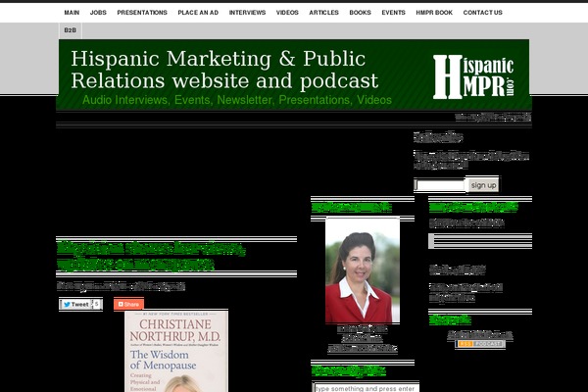The width and height of the screenshot is (588, 392).
Task: Click the tweet count bubble showing 5
Action: [96, 304]
